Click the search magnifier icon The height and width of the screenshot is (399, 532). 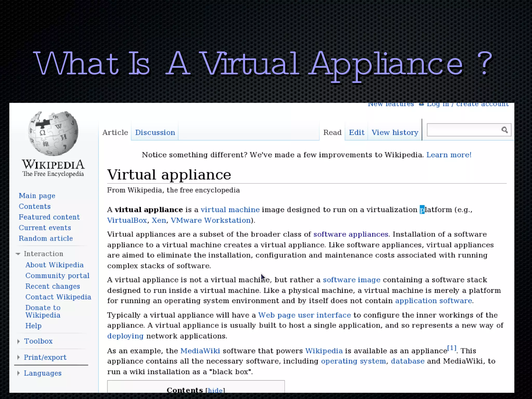click(504, 130)
